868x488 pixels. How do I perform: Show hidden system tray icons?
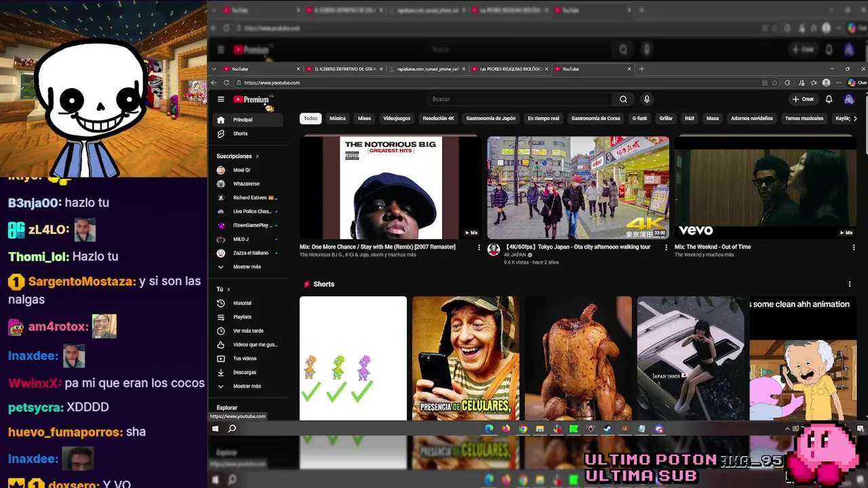coord(787,428)
